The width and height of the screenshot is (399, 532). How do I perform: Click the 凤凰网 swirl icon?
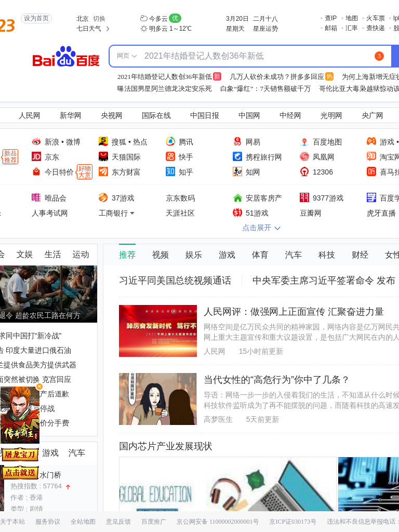pos(304,156)
